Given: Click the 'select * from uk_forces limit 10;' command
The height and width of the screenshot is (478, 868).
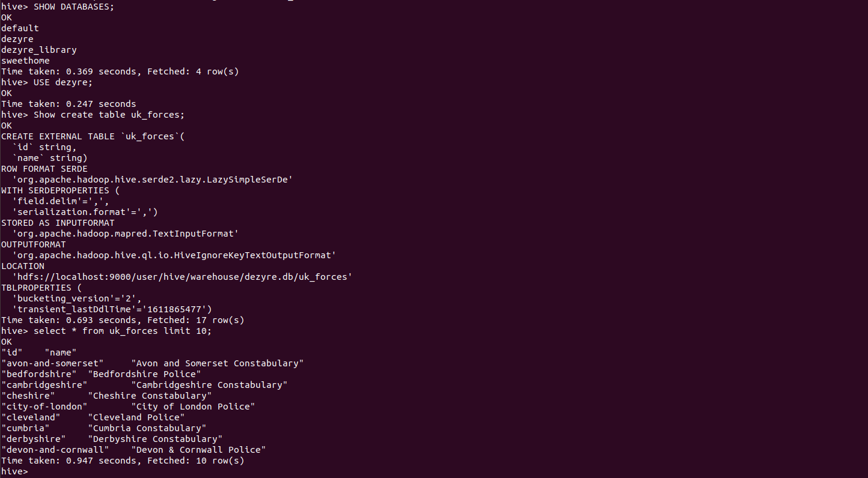Looking at the screenshot, I should point(123,331).
